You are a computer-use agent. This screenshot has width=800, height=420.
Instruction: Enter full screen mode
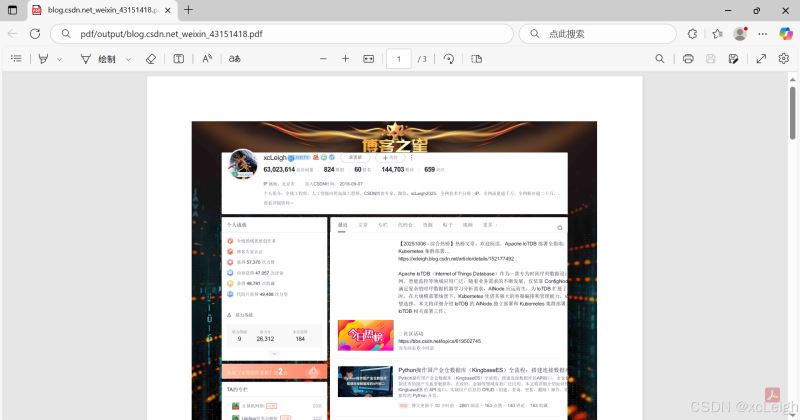(761, 59)
